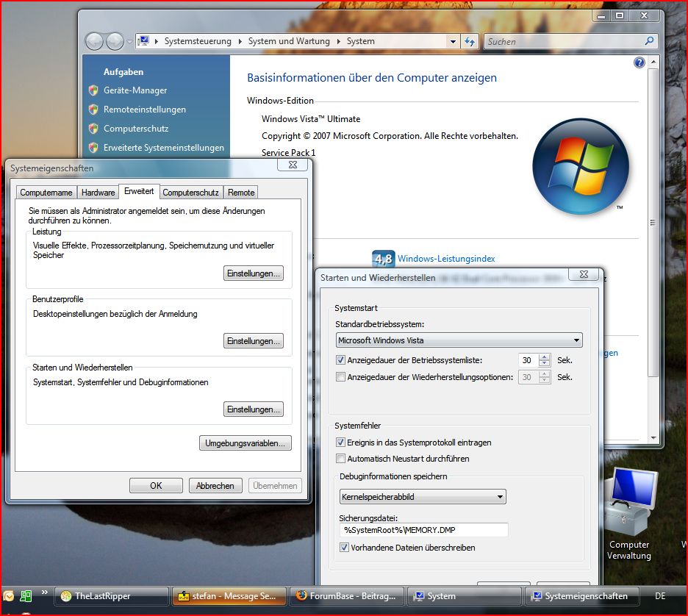Switch to the Remote tab
Image resolution: width=688 pixels, height=616 pixels.
(241, 193)
